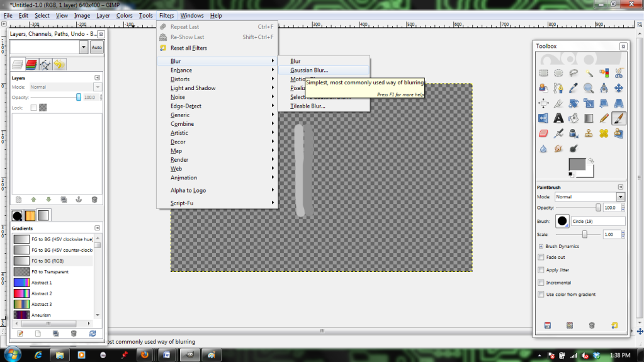The width and height of the screenshot is (644, 362).
Task: Enable the Apply Jitter checkbox
Action: (x=541, y=270)
